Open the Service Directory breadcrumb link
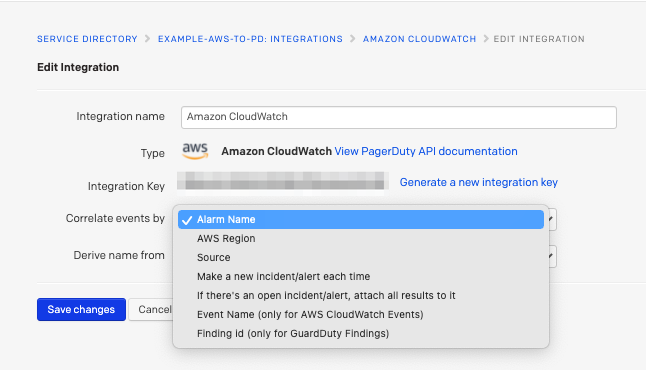The image size is (646, 370). click(x=87, y=39)
